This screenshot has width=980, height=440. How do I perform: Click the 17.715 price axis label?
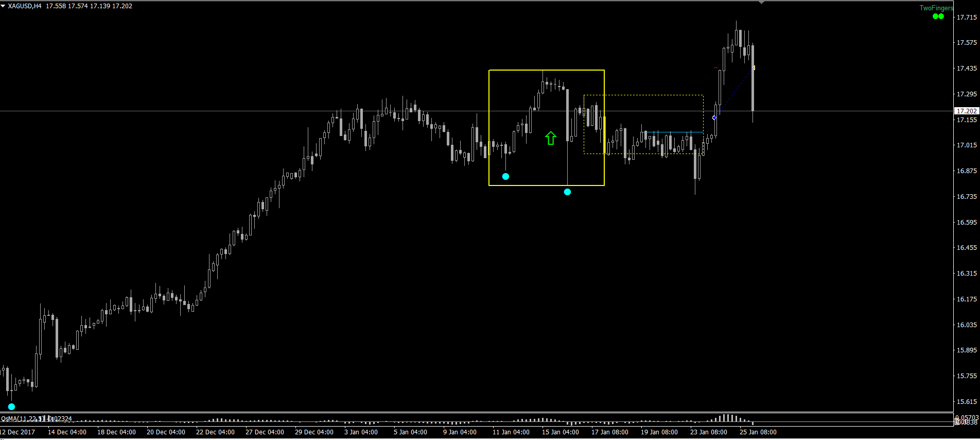[967, 17]
